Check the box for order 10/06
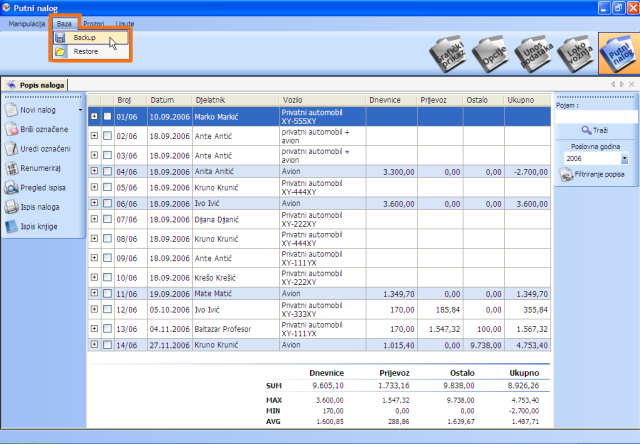 [x=107, y=278]
